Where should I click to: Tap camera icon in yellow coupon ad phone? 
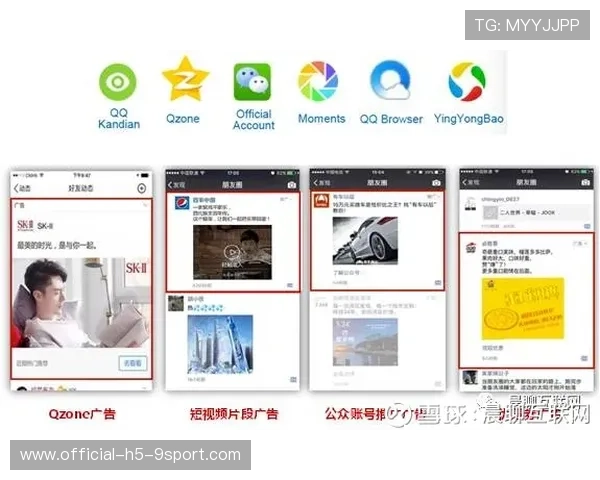585,183
